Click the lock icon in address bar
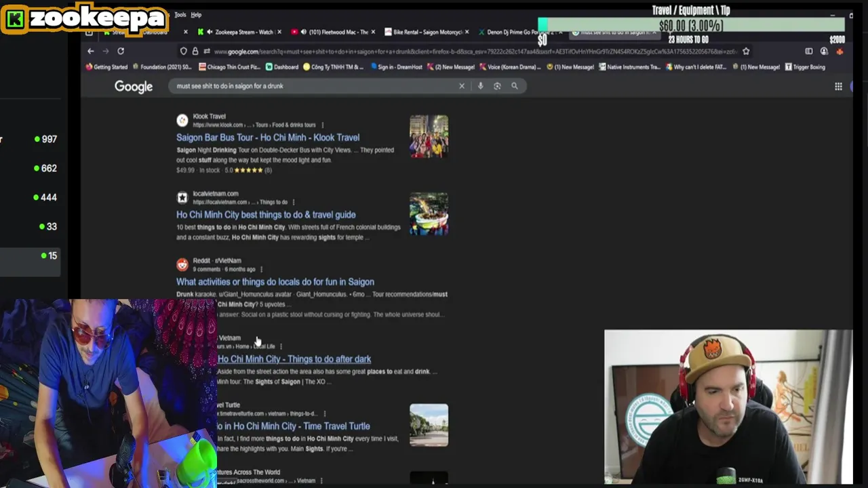Screen dimensions: 868x488 (195, 52)
